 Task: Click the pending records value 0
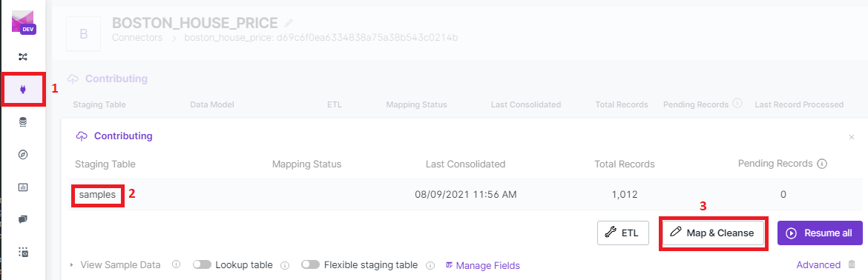pos(783,194)
